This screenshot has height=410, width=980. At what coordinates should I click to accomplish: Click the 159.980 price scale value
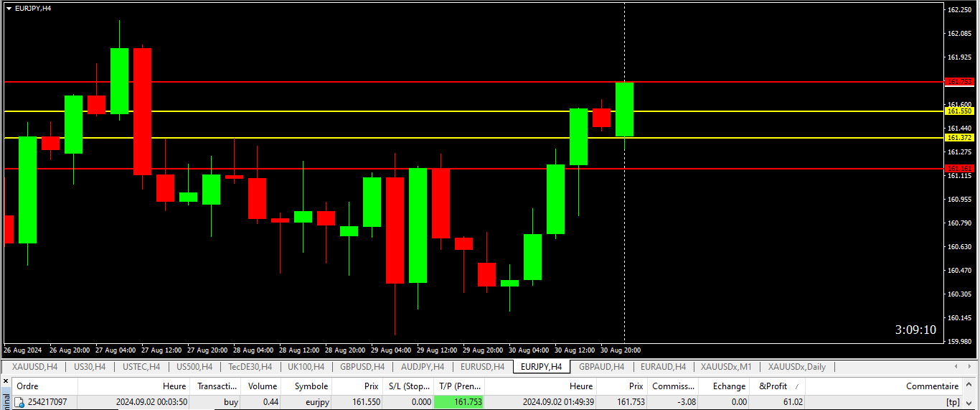959,341
